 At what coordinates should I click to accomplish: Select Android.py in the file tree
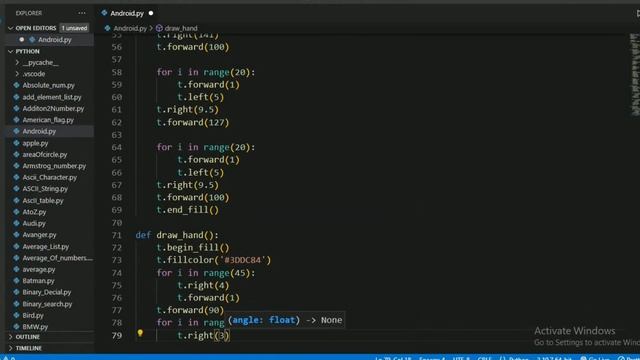pyautogui.click(x=39, y=131)
